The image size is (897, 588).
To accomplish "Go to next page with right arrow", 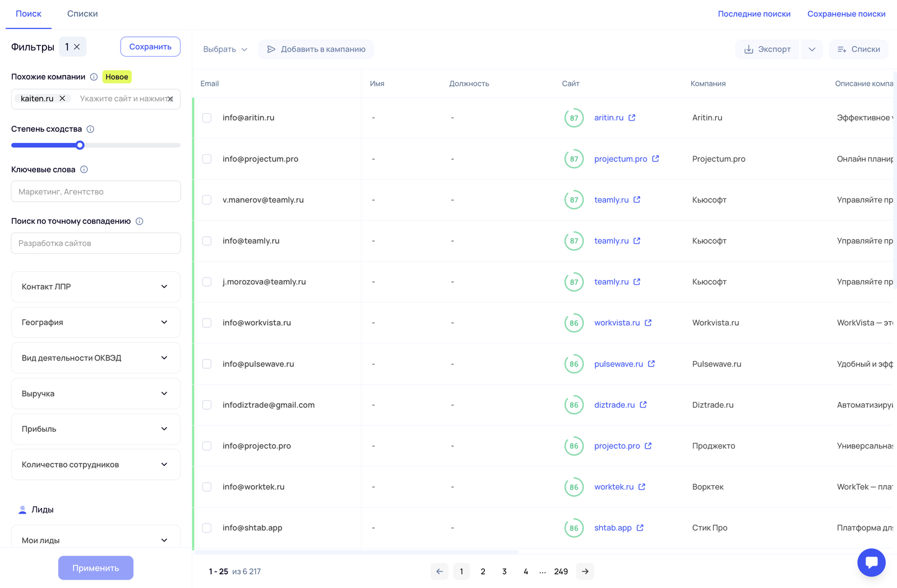I will click(585, 571).
